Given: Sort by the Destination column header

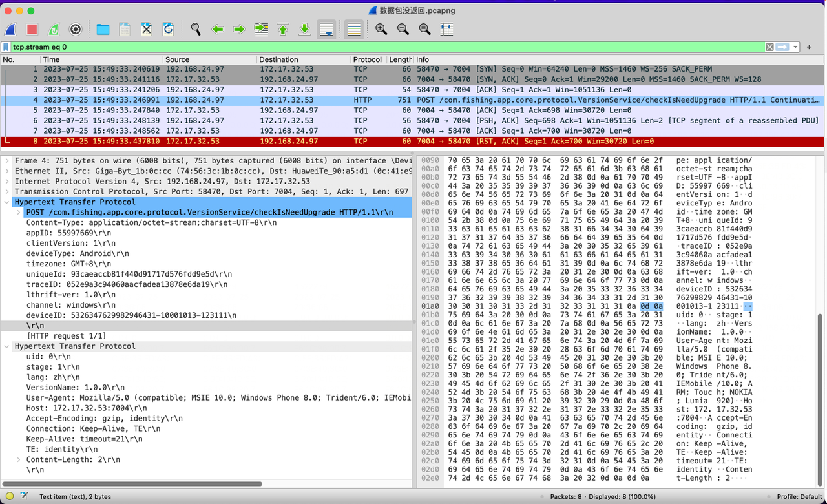Looking at the screenshot, I should click(x=304, y=59).
